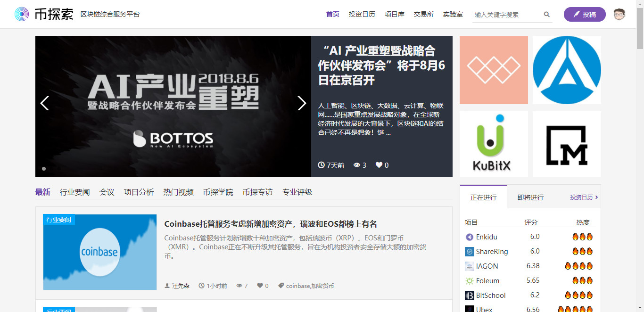Open Enkidu project name

click(x=487, y=237)
